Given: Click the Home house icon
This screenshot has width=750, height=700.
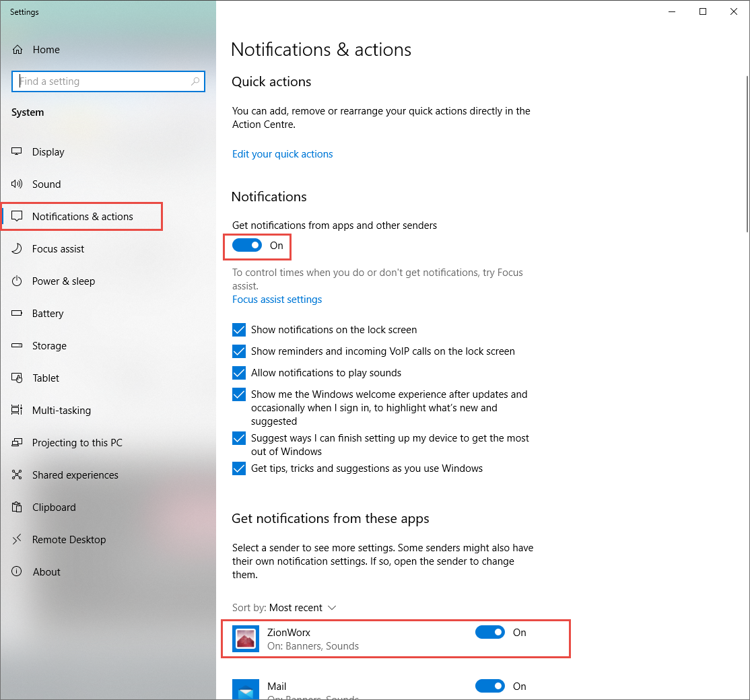Looking at the screenshot, I should [x=18, y=50].
